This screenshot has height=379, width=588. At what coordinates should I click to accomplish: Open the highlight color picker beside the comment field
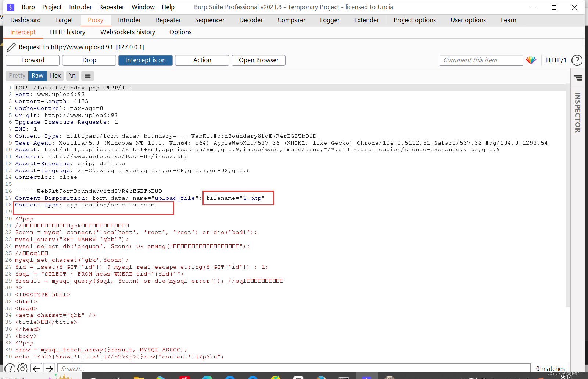click(x=531, y=60)
